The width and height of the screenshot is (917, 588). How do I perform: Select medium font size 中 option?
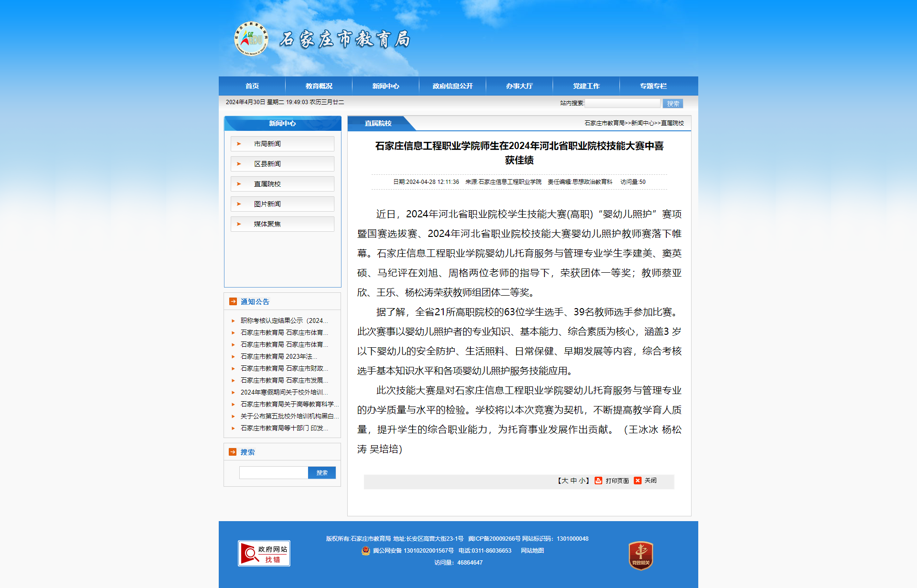pyautogui.click(x=573, y=481)
